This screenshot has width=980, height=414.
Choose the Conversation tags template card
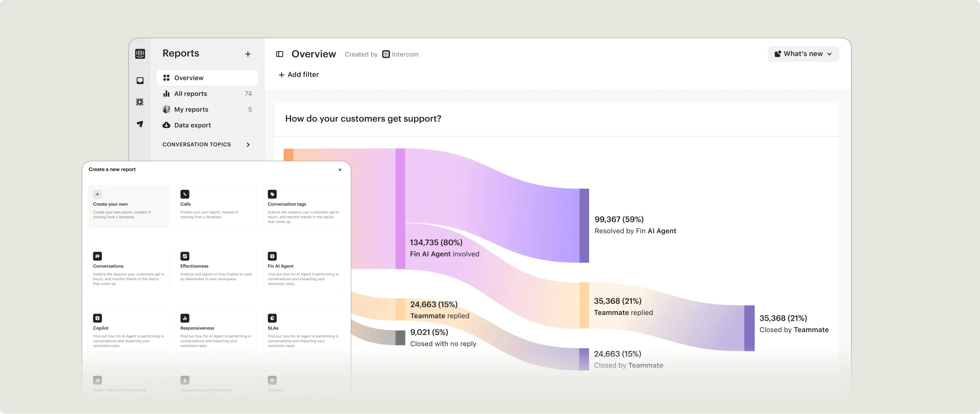pyautogui.click(x=304, y=206)
